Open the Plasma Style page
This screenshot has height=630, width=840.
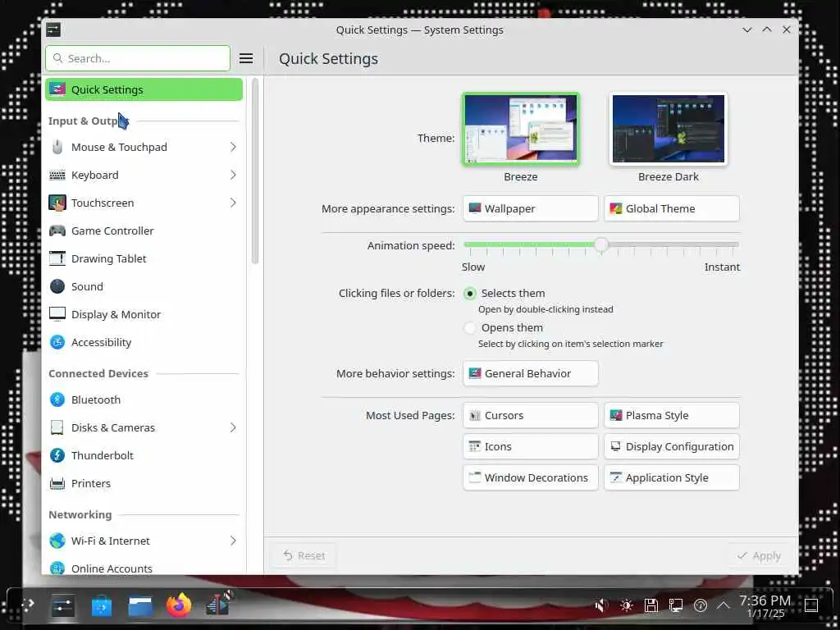(x=672, y=415)
